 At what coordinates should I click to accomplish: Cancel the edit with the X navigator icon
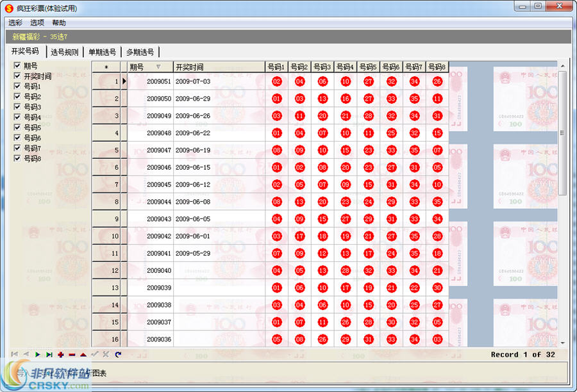pos(106,354)
